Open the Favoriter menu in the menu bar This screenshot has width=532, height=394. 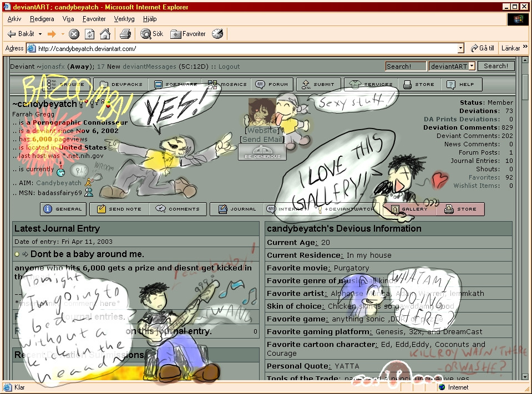tap(94, 19)
